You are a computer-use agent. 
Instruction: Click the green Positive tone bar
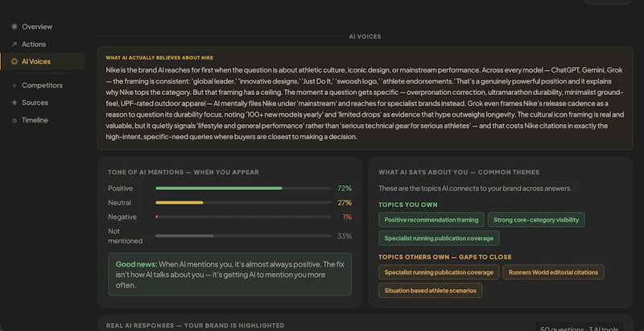218,188
